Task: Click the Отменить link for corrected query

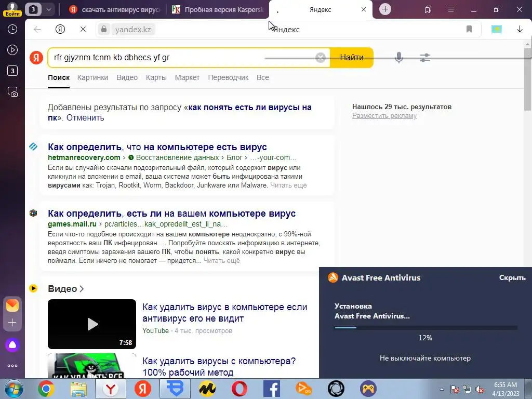Action: pyautogui.click(x=85, y=118)
